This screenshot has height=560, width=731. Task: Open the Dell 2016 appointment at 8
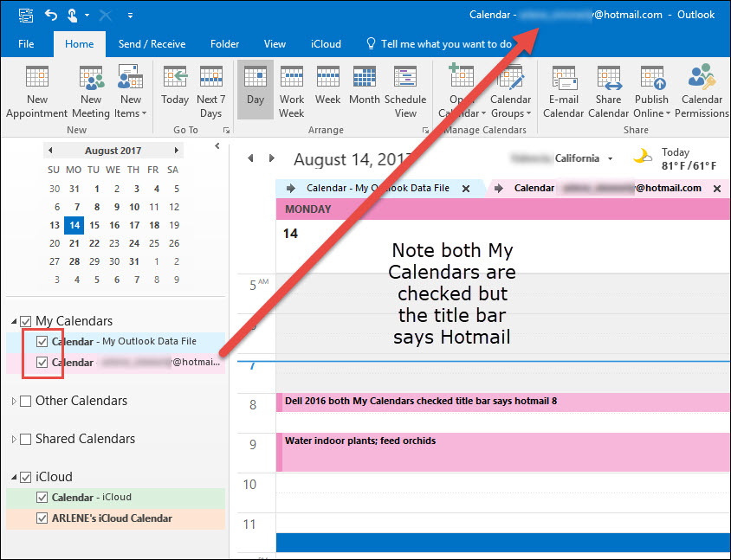[x=503, y=402]
